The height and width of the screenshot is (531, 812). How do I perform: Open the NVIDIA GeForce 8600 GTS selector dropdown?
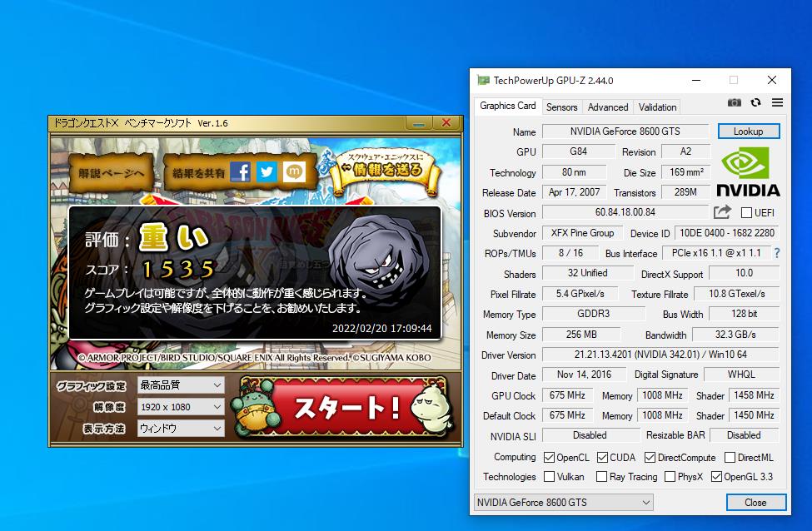(564, 503)
